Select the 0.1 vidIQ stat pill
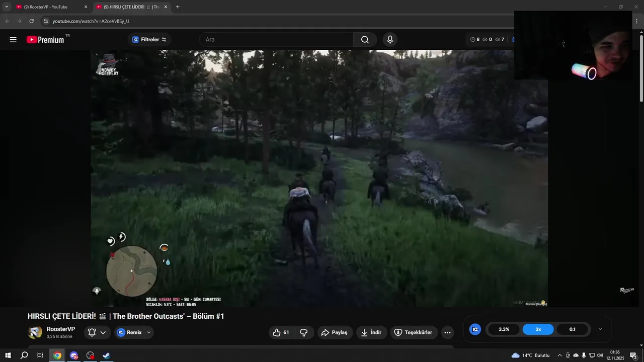 [x=573, y=329]
